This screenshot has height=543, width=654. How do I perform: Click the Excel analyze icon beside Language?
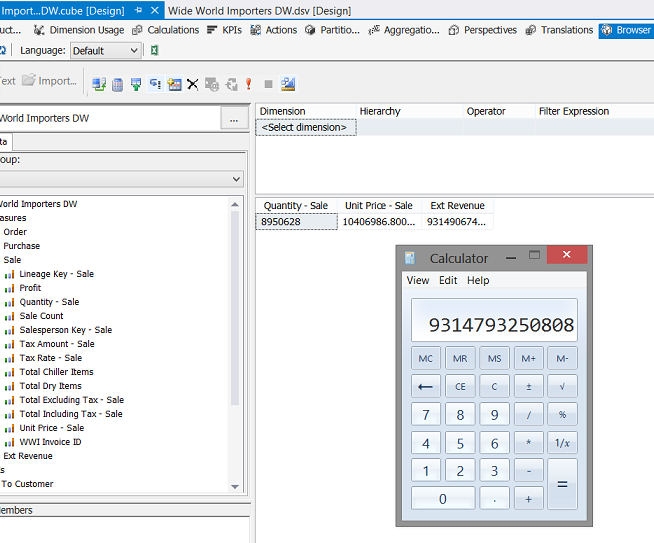point(155,50)
